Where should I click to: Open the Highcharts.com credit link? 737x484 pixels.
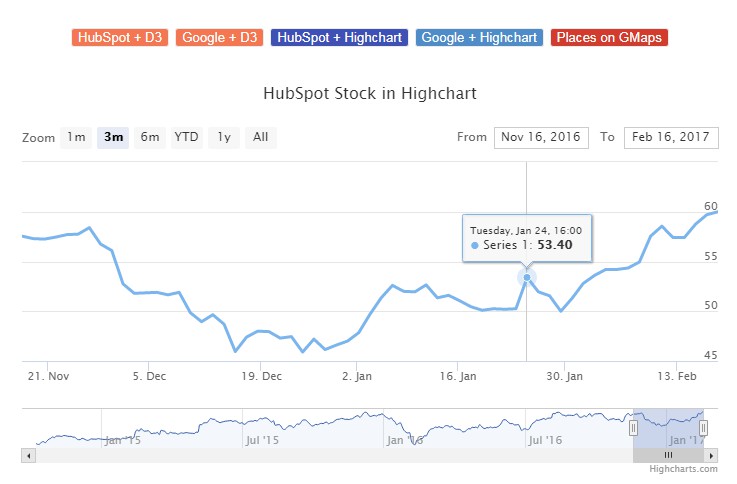(x=683, y=468)
